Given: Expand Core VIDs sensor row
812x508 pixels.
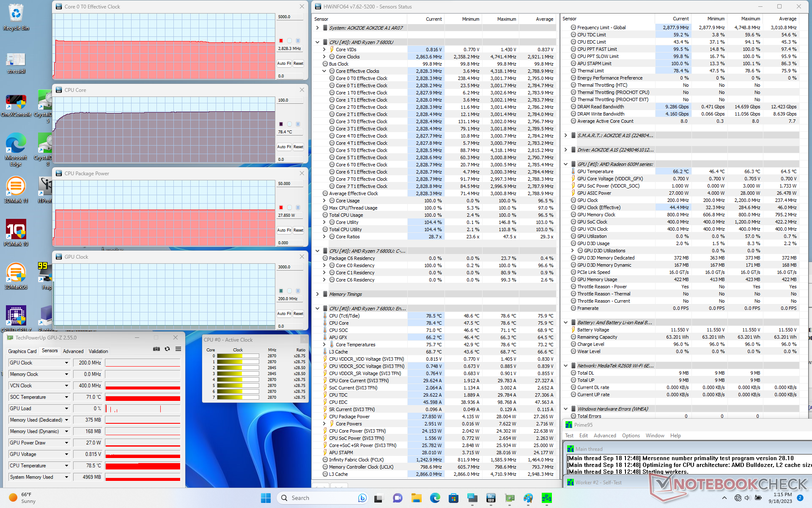Looking at the screenshot, I should click(324, 50).
